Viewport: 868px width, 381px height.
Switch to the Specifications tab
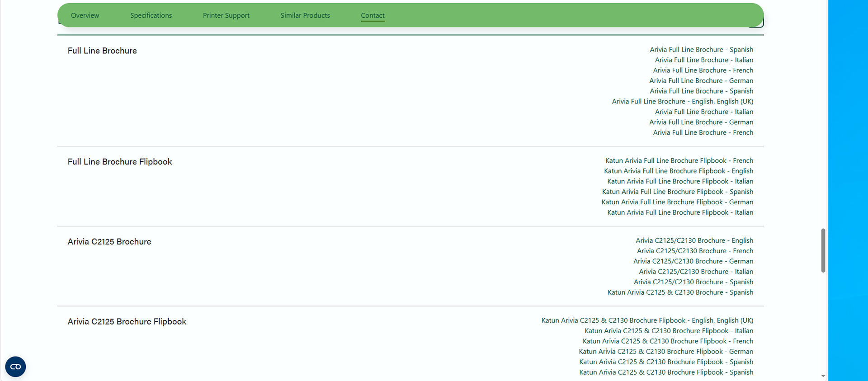[151, 15]
